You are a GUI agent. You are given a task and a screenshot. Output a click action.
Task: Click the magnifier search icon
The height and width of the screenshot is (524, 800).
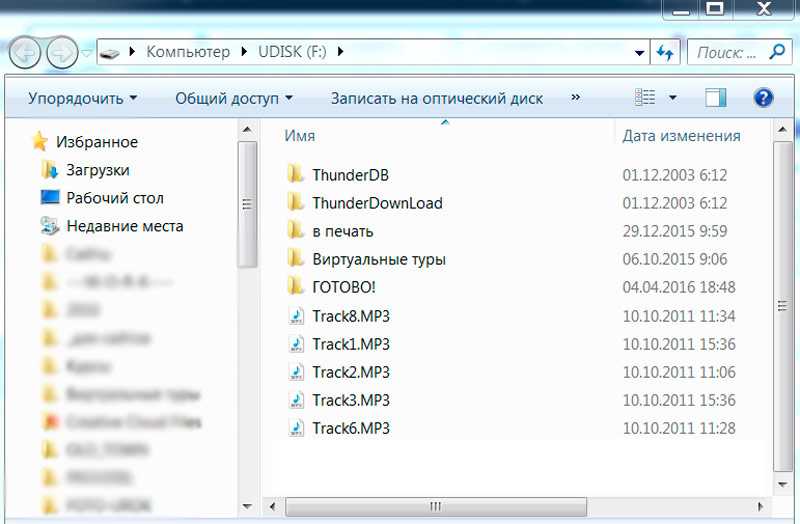777,52
